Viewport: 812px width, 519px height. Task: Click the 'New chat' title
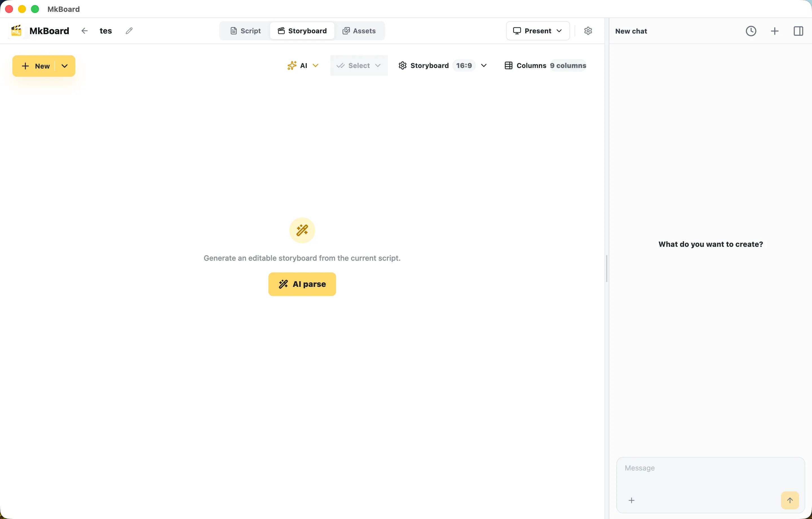coord(631,31)
